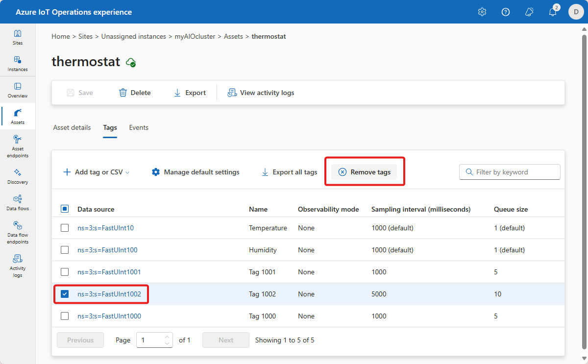The height and width of the screenshot is (364, 588).
Task: Sort by the Name column header
Action: coord(258,209)
